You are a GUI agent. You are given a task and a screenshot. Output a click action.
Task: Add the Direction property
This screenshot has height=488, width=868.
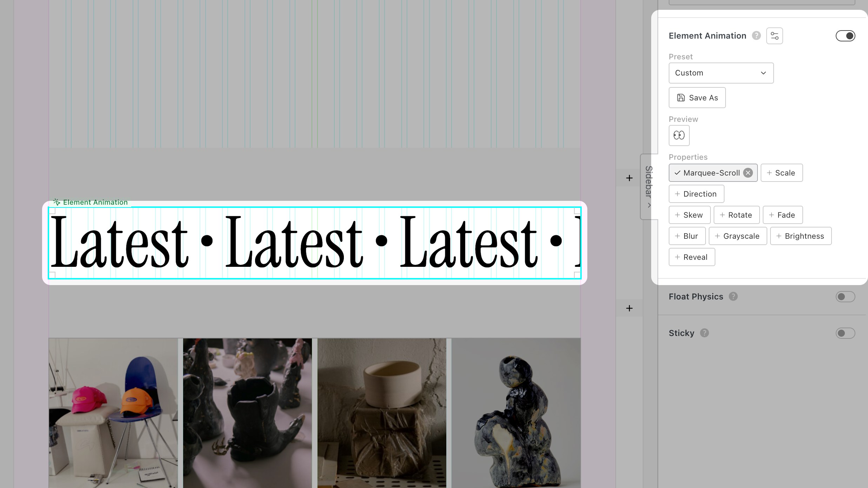pos(696,194)
